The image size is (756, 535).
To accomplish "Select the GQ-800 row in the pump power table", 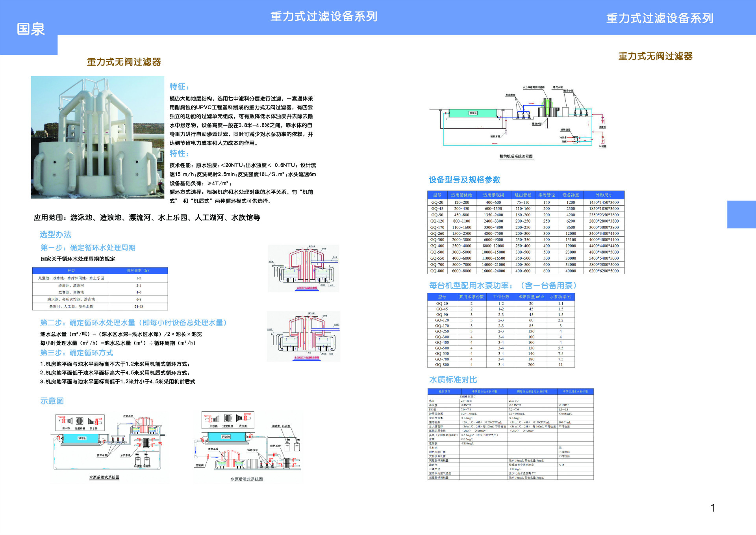I will (500, 365).
